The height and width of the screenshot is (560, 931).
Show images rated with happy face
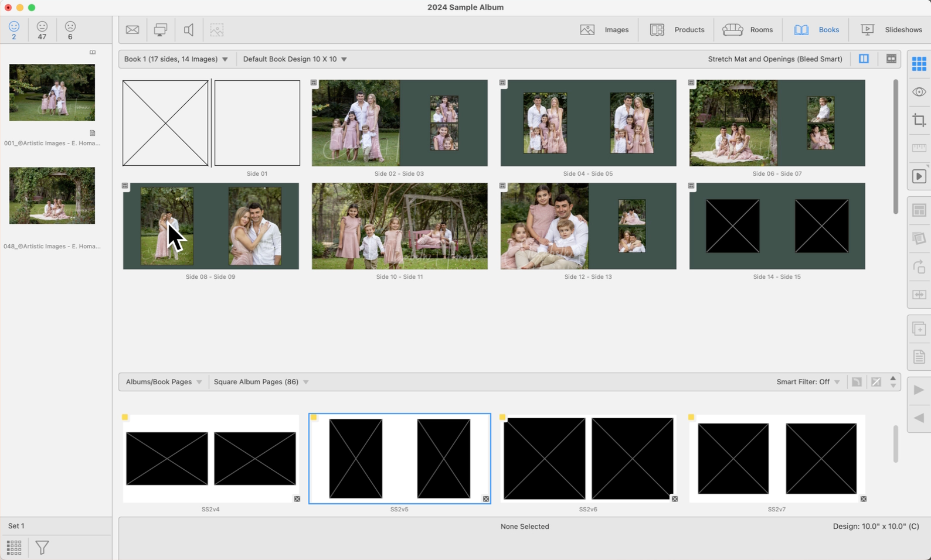14,30
